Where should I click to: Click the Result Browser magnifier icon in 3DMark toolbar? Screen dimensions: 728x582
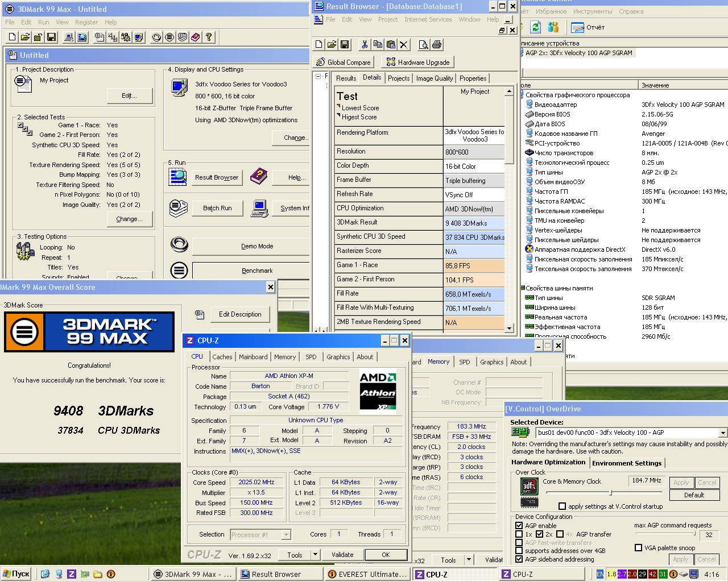pos(82,38)
